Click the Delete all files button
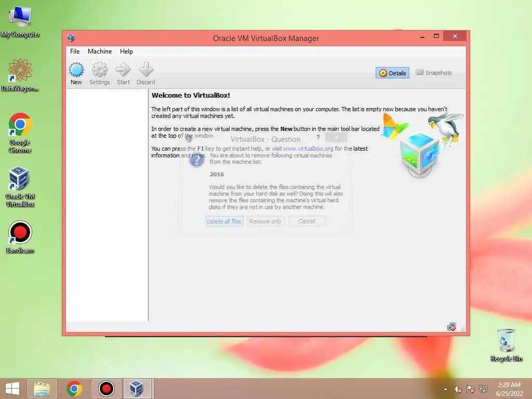The height and width of the screenshot is (399, 532). pyautogui.click(x=224, y=221)
